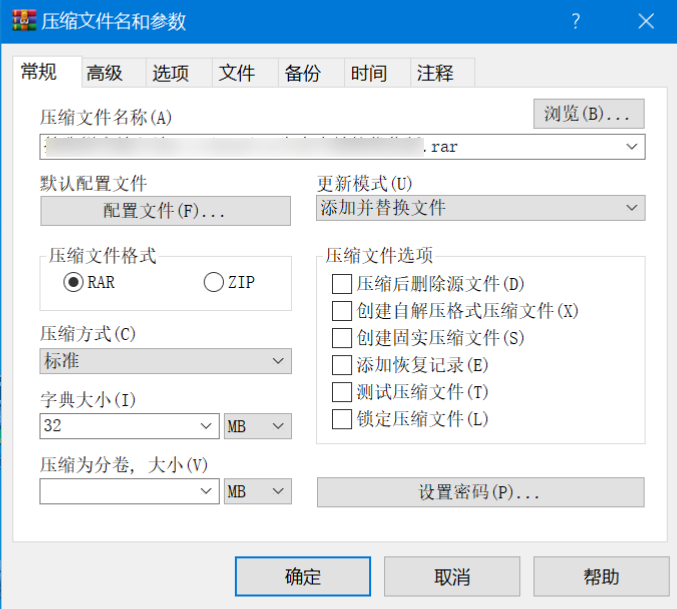Expand the archive name history dropdown
The width and height of the screenshot is (677, 609).
632,147
